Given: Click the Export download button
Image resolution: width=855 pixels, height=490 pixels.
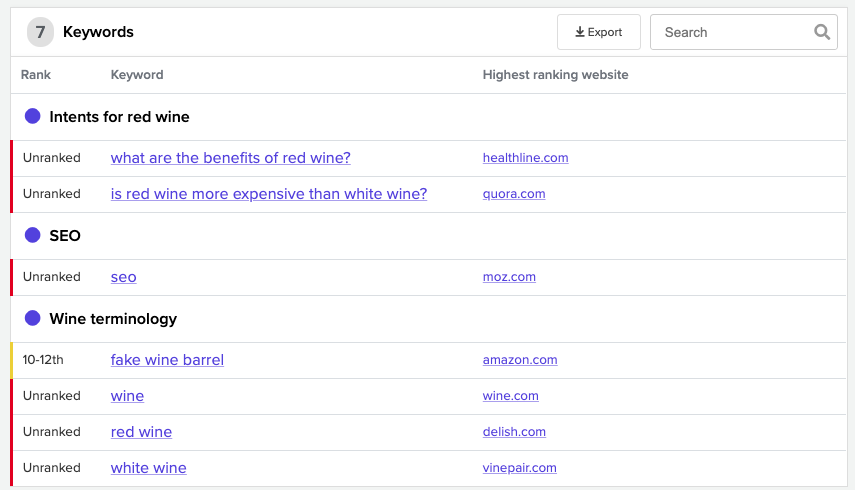Looking at the screenshot, I should (599, 32).
